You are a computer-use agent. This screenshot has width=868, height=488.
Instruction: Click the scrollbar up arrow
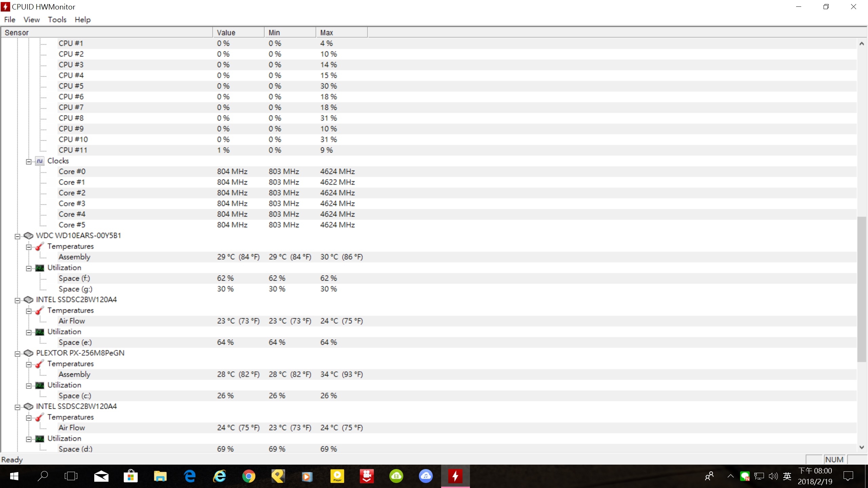click(x=862, y=43)
